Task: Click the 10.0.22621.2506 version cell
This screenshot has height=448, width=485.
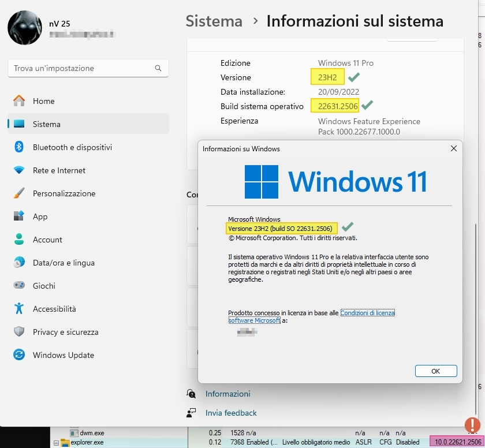Action: [458, 442]
